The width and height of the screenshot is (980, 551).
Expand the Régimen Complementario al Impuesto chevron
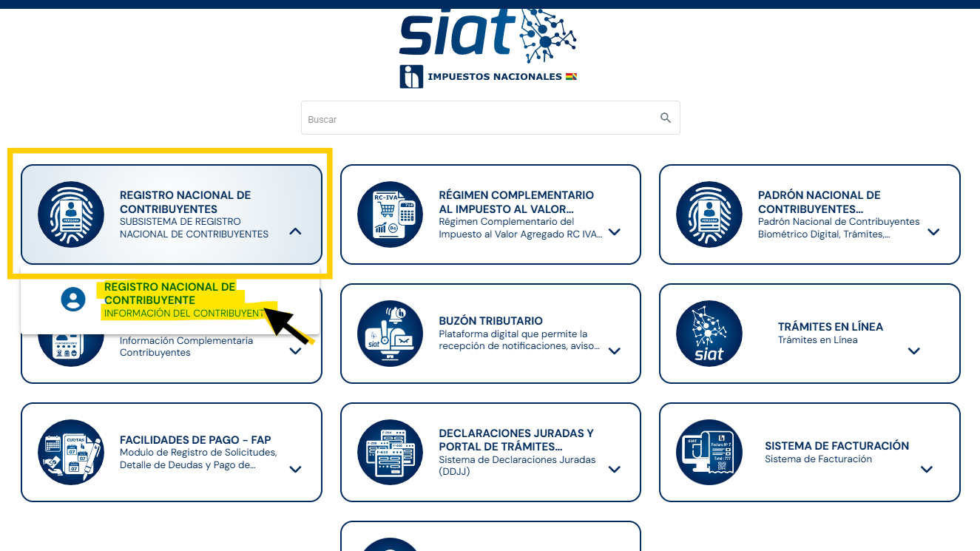point(614,231)
